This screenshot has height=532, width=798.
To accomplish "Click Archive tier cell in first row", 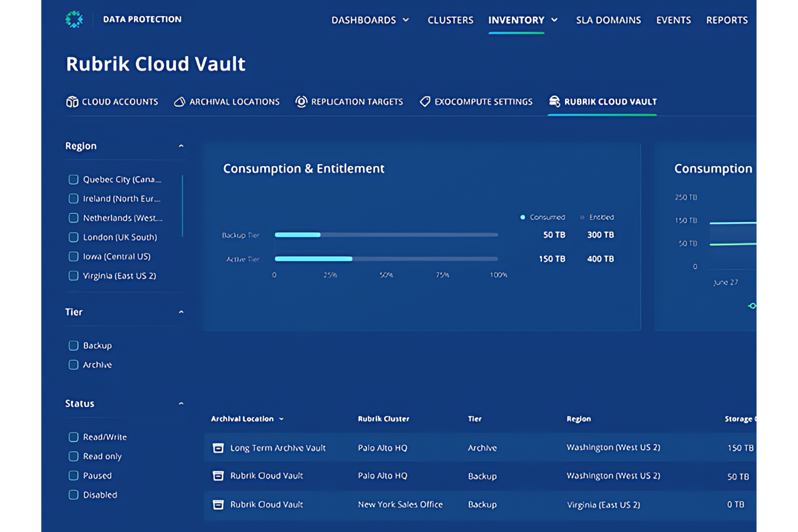I will [x=482, y=448].
